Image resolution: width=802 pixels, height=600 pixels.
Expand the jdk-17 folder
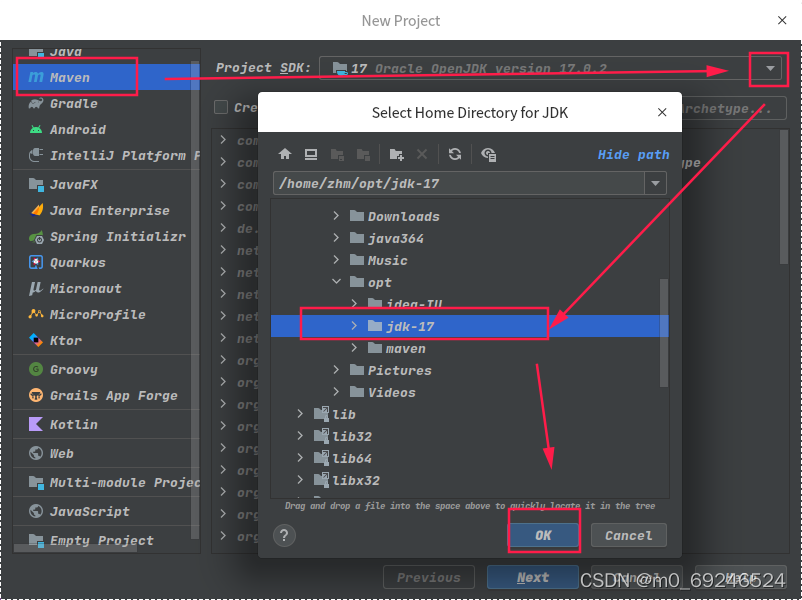[x=354, y=326]
